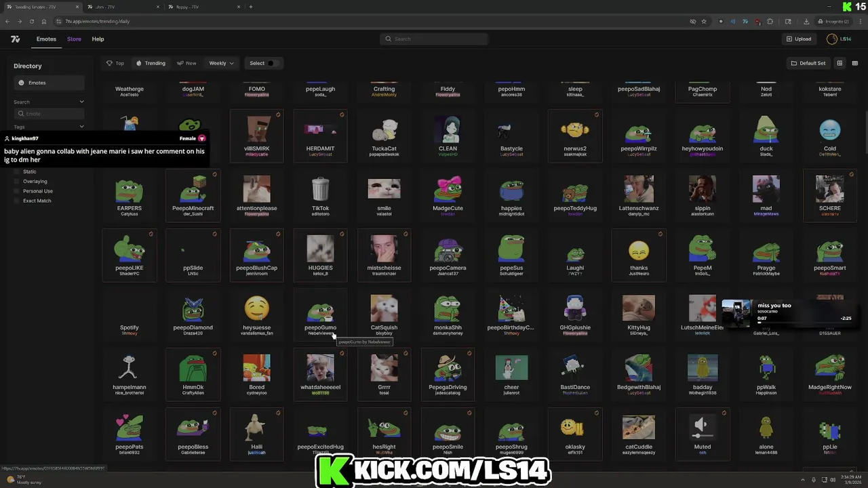The height and width of the screenshot is (488, 868).
Task: Open the Help page
Action: (98, 39)
